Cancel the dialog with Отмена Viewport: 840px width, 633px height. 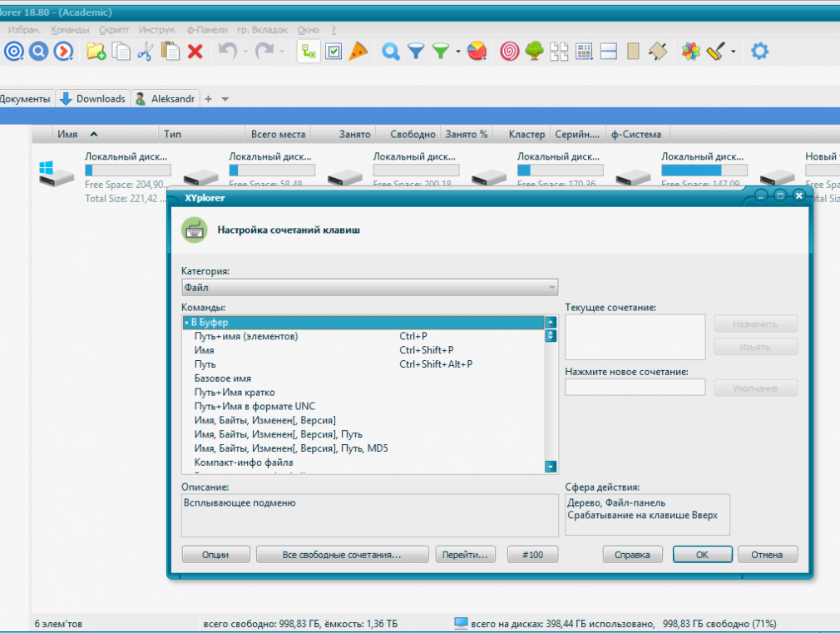767,555
